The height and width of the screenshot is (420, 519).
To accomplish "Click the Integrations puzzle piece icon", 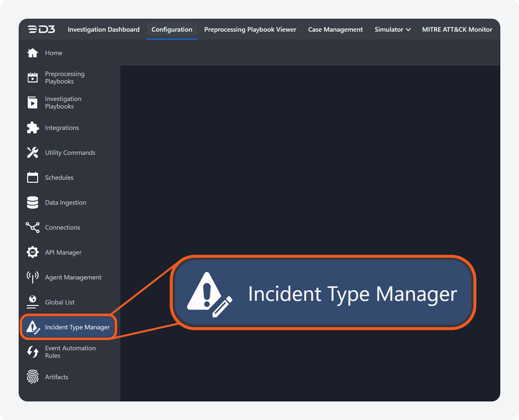I will coord(32,128).
